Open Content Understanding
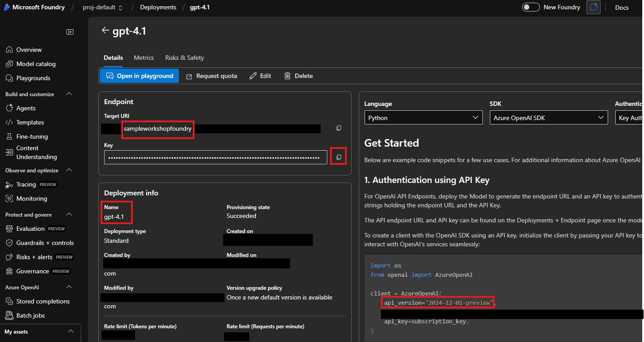The height and width of the screenshot is (342, 644). tap(36, 152)
